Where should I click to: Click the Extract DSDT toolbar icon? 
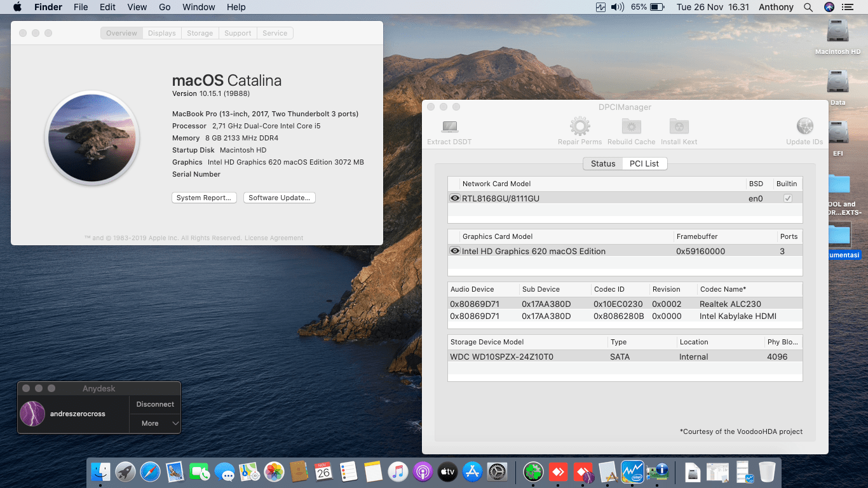(x=449, y=127)
